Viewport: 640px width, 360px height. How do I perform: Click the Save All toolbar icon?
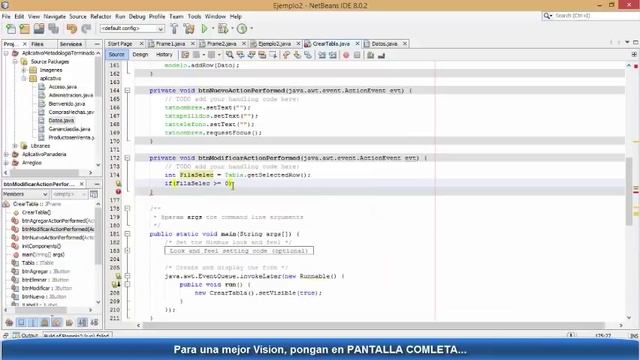pyautogui.click(x=53, y=29)
